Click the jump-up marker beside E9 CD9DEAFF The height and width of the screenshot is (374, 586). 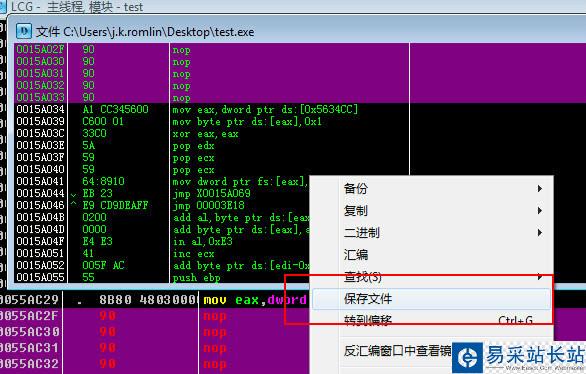[74, 204]
